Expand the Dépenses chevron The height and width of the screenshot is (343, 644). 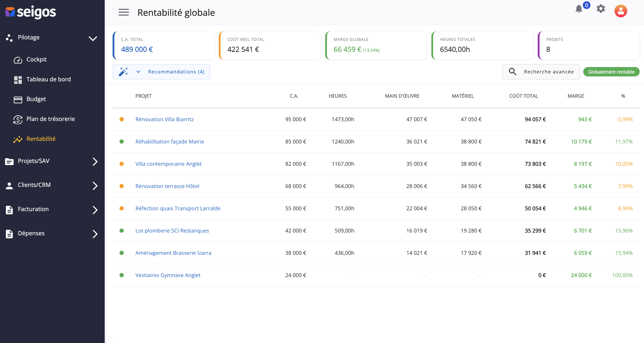[95, 234]
